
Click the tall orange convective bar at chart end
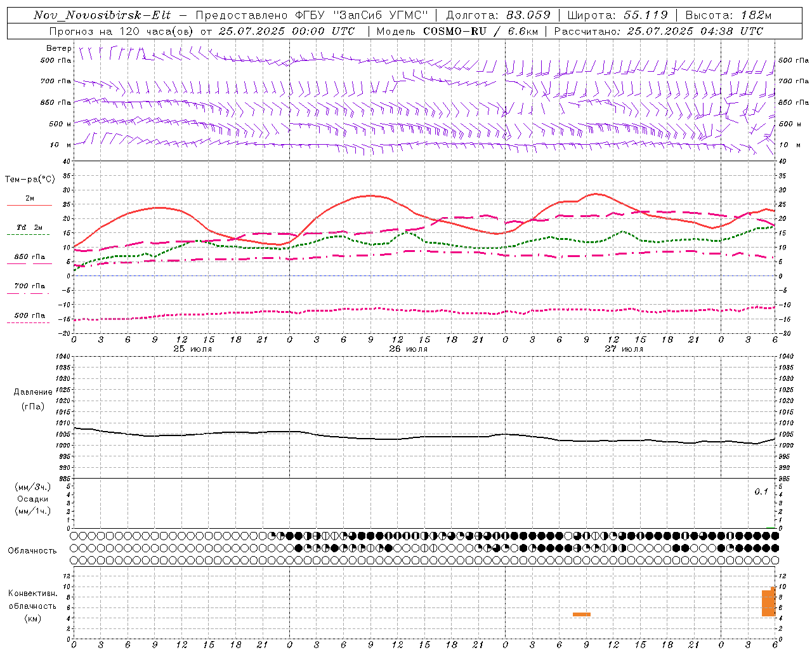click(769, 602)
